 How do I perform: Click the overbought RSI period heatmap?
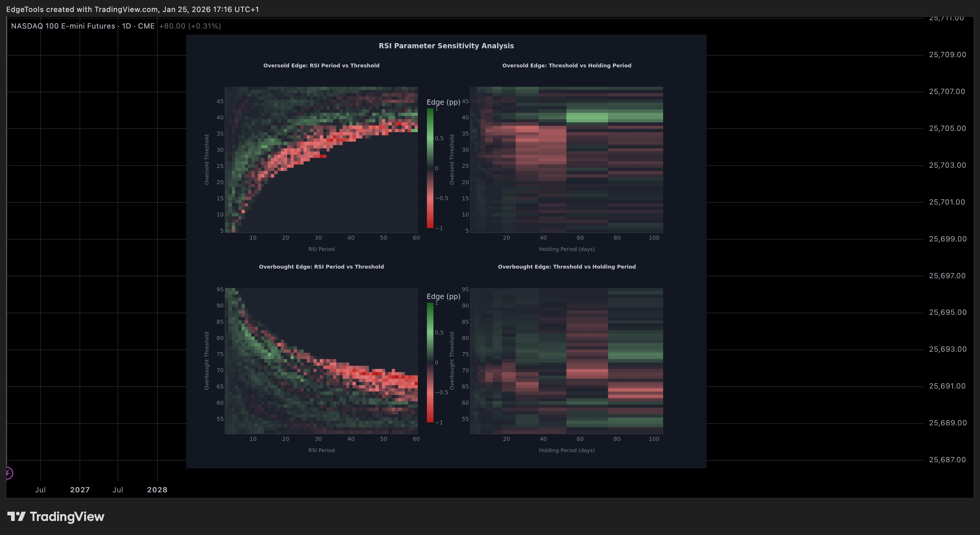[321, 361]
